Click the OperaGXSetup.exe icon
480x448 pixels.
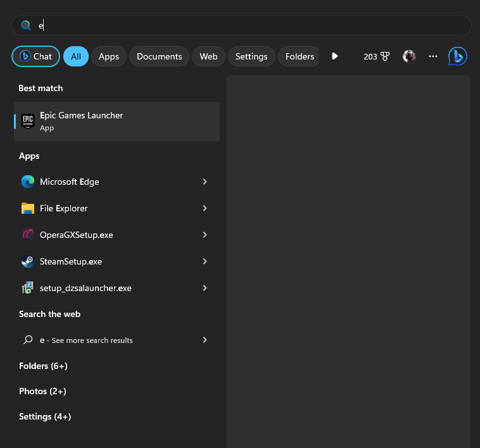tap(28, 235)
